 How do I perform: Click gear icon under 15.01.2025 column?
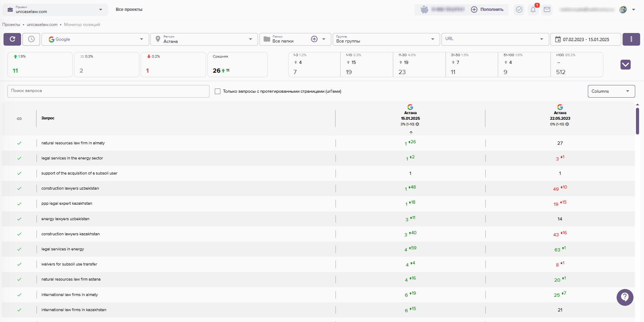(x=417, y=124)
